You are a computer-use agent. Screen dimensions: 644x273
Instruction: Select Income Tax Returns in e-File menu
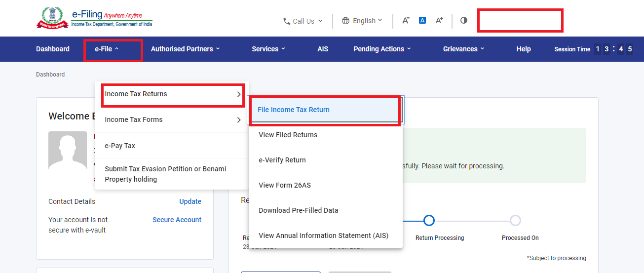(x=173, y=94)
